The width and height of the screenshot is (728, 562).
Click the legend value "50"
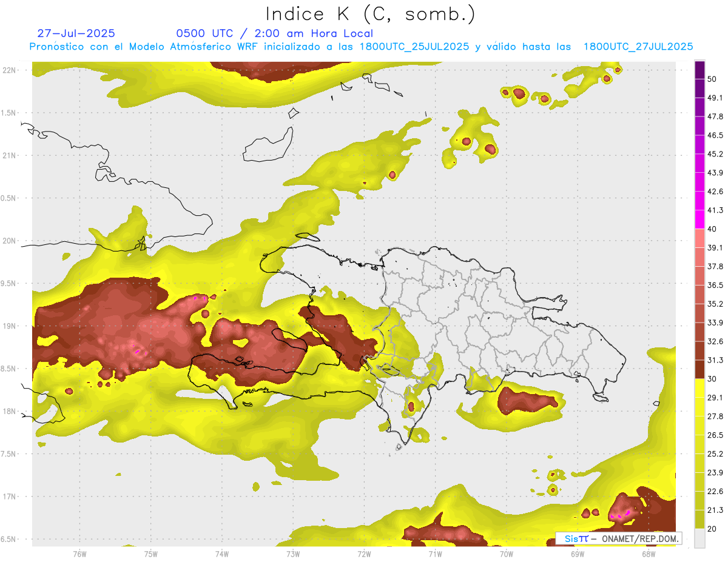click(712, 79)
